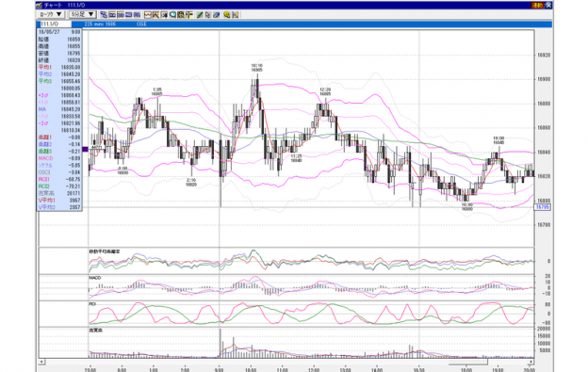588x372 pixels.
Task: Close the chart window
Action: 548,6
